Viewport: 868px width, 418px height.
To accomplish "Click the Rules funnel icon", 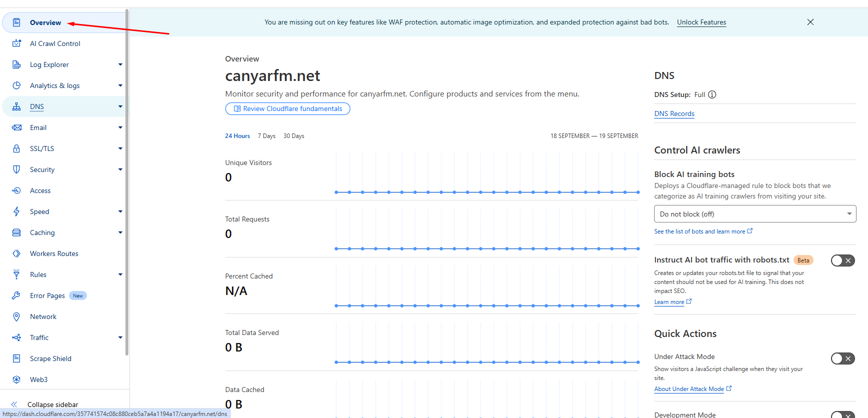I will (16, 274).
